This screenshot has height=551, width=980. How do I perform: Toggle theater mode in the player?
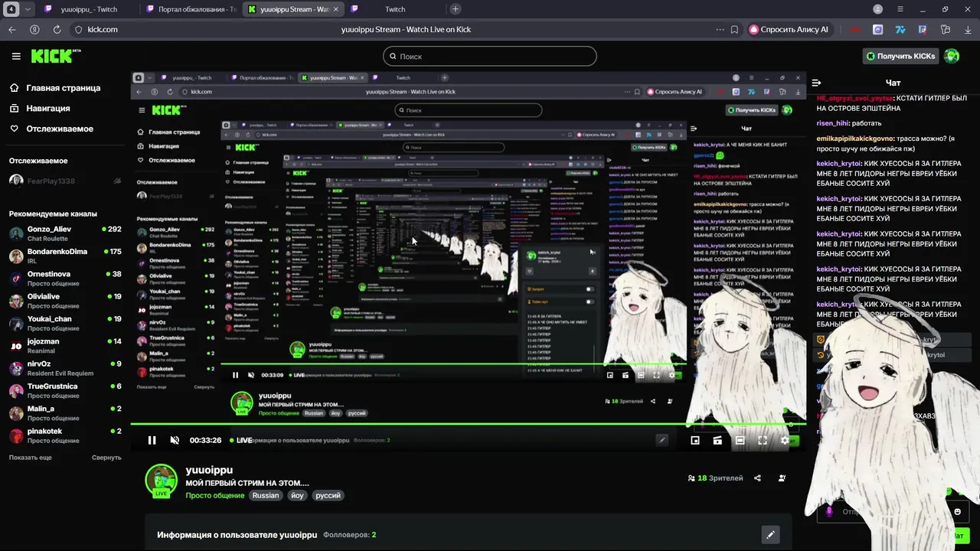[740, 440]
